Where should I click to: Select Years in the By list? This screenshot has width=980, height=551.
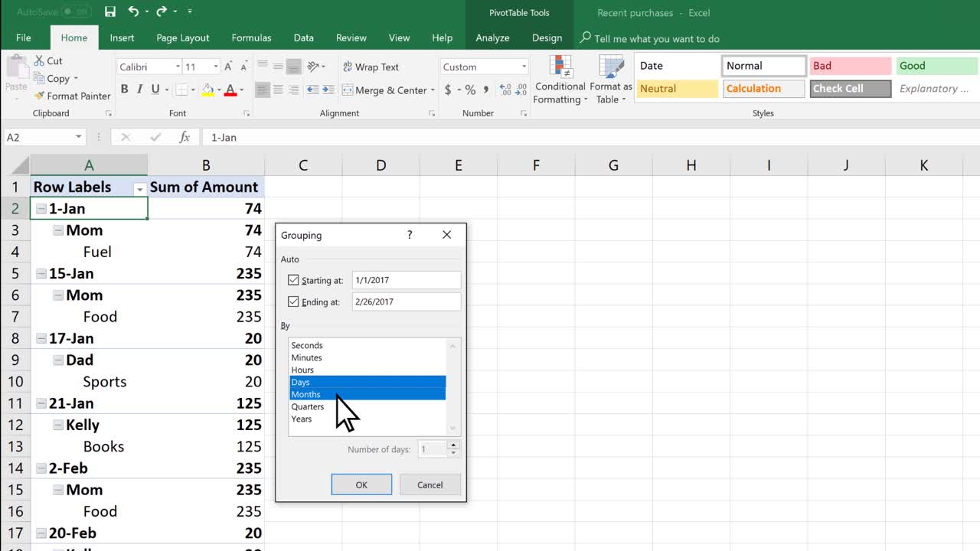(x=367, y=419)
